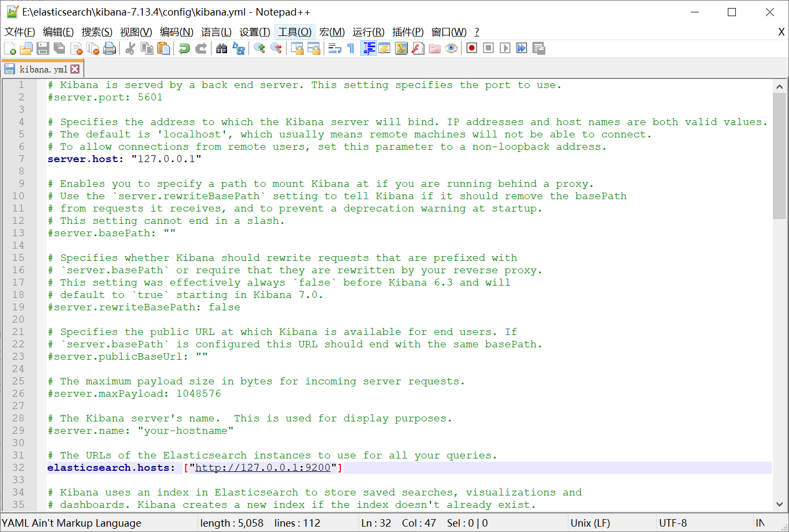789x532 pixels.
Task: Close document with menu bar X
Action: pos(781,32)
